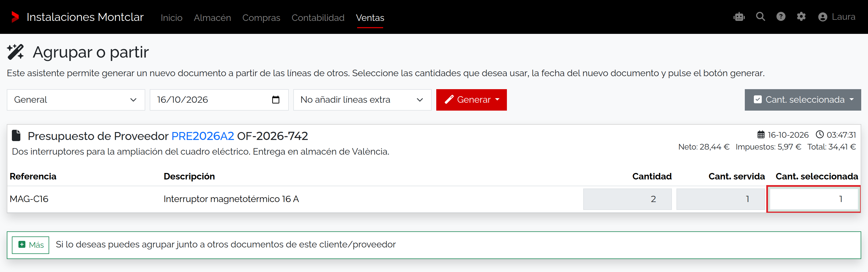Click the Instalaciones Montclar brand name
Screen dimensions: 868x272
[85, 17]
